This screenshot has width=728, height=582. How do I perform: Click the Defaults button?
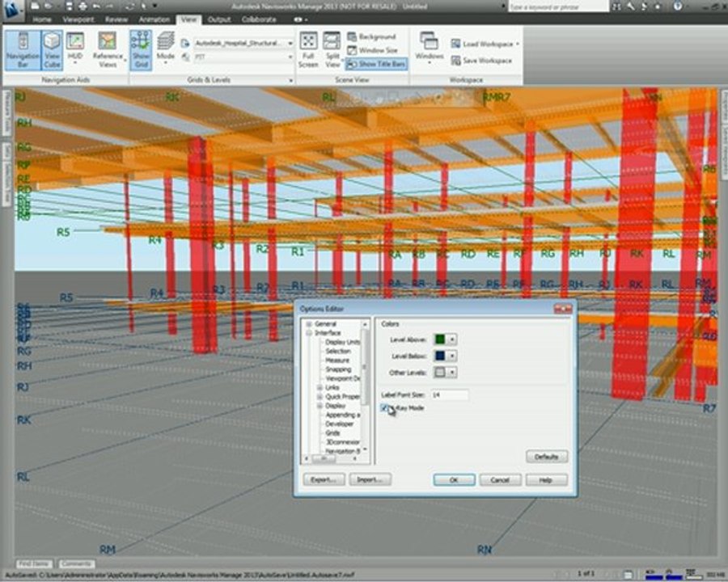click(x=547, y=457)
